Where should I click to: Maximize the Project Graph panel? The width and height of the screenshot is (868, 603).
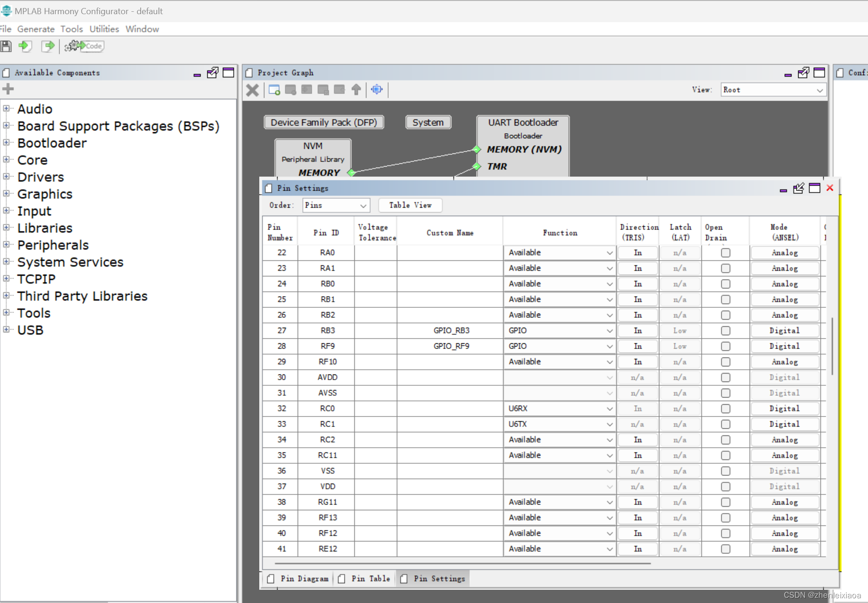pyautogui.click(x=819, y=73)
